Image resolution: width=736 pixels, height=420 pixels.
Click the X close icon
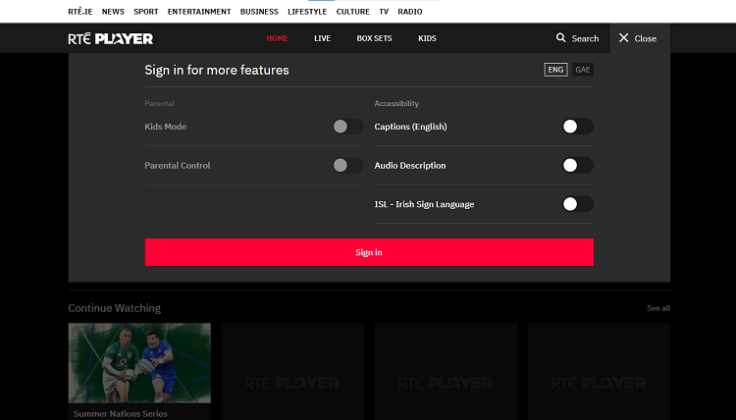[x=623, y=38]
